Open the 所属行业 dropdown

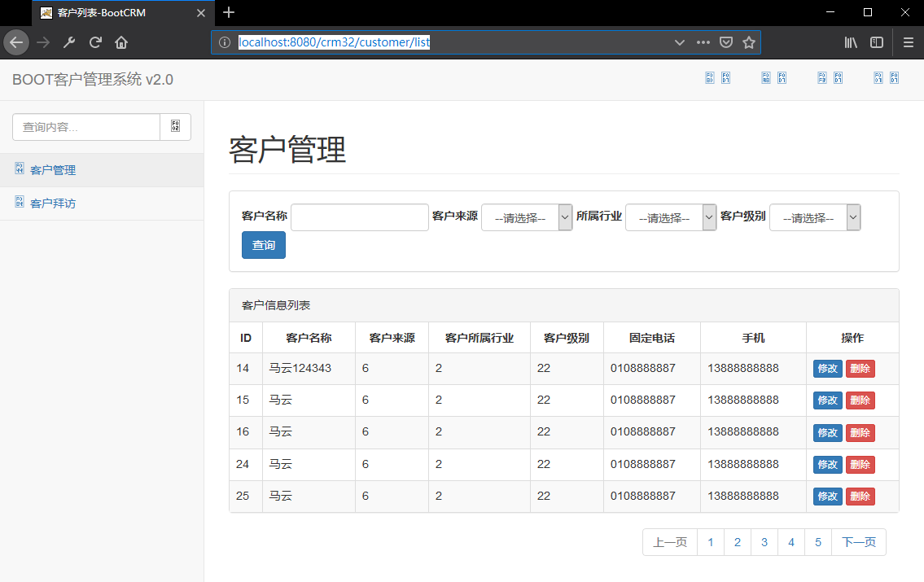[x=671, y=217]
